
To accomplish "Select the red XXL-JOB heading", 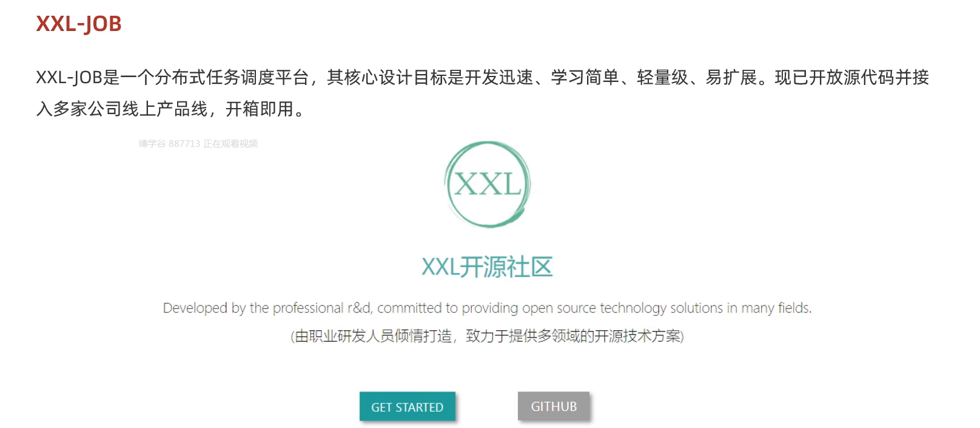I will point(79,24).
